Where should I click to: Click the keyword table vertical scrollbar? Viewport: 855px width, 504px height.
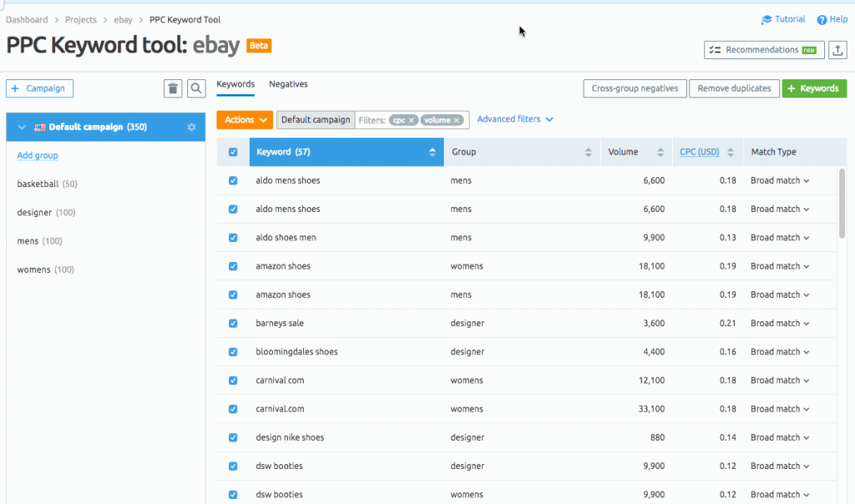[x=842, y=200]
